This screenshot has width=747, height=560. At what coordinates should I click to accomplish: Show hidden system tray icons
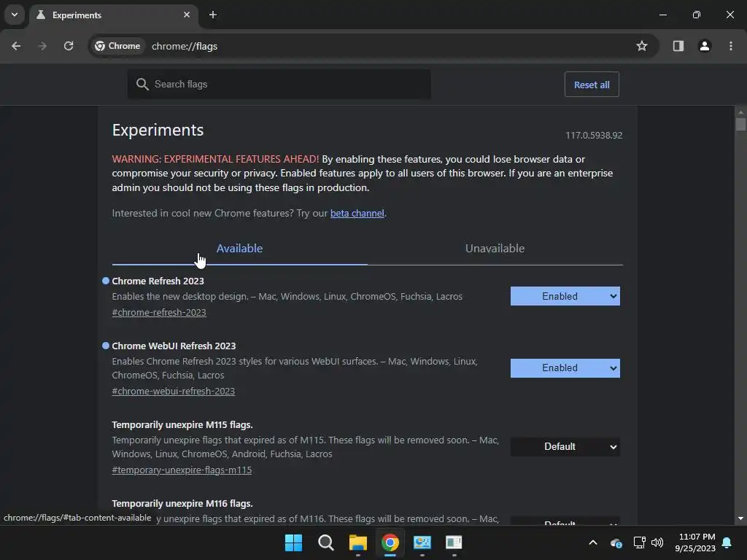(592, 542)
